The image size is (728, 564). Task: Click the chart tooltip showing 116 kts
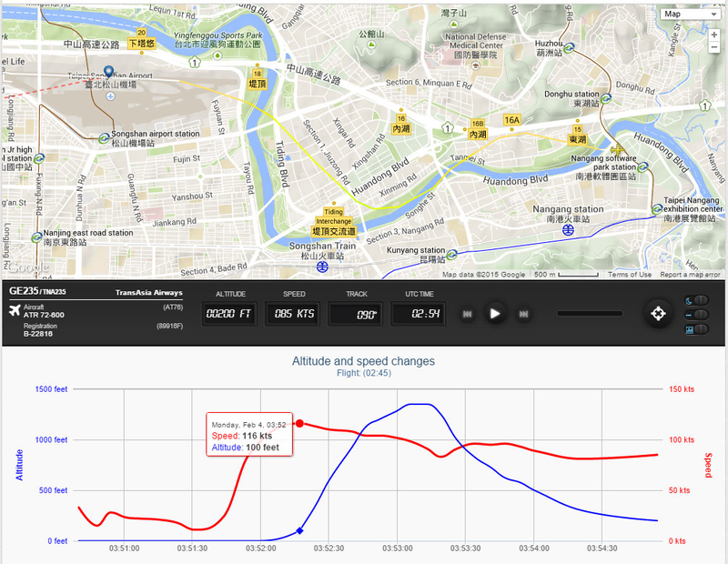(249, 435)
